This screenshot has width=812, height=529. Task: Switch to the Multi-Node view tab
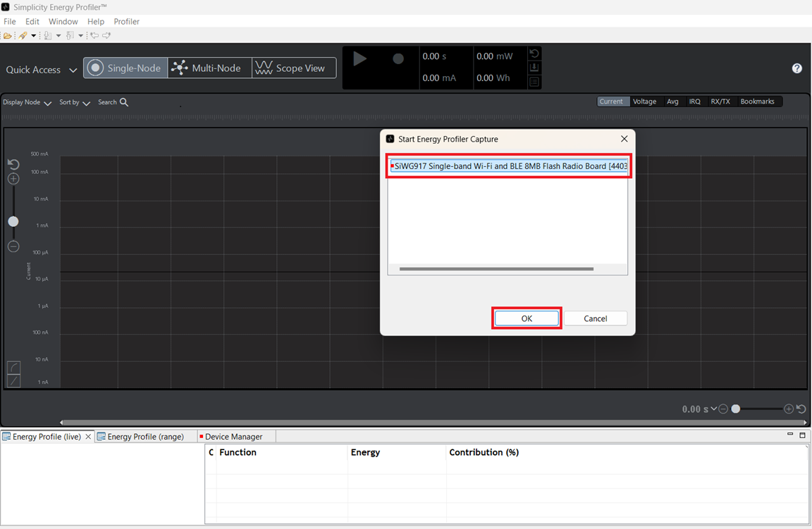[209, 68]
